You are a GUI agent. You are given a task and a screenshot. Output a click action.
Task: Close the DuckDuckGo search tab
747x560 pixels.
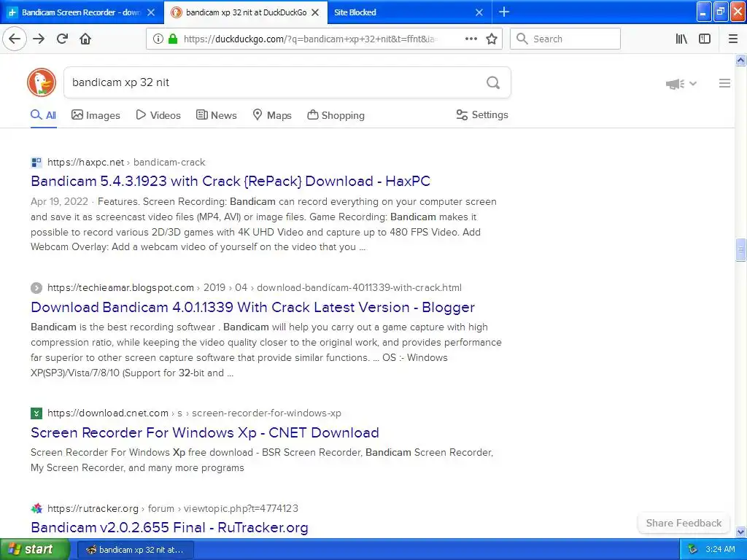click(x=315, y=12)
